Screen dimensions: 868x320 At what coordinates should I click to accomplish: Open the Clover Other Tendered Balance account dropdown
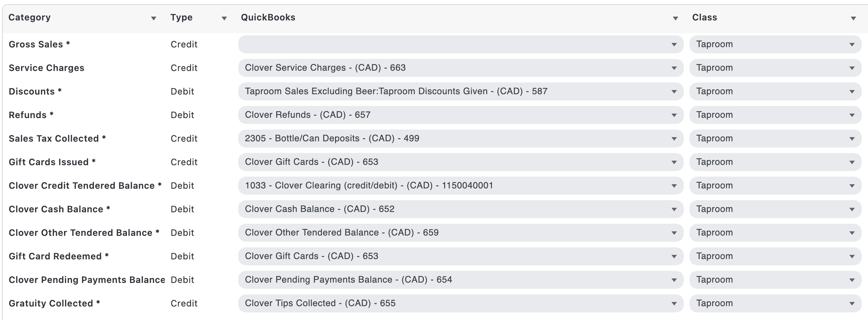tap(460, 233)
